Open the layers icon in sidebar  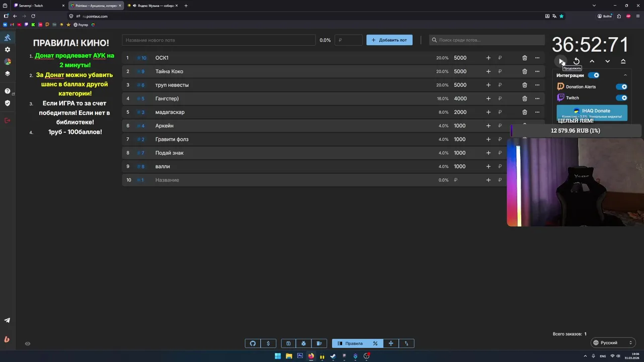coord(7,73)
